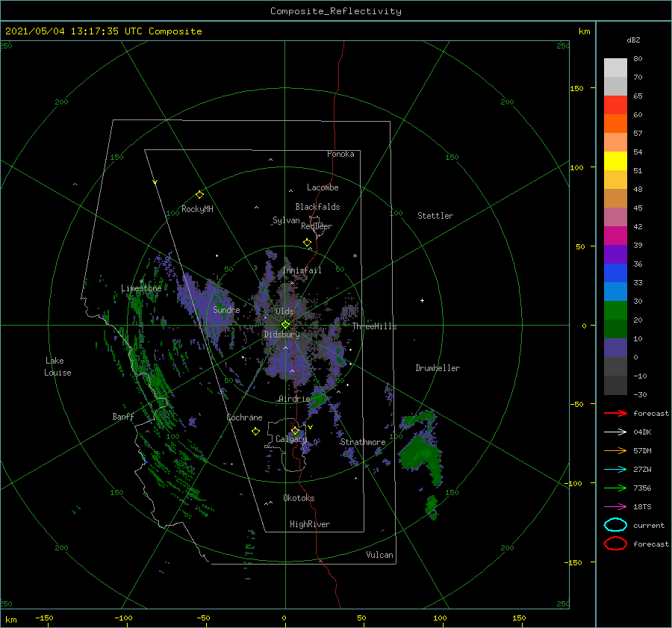
Task: Click the Okotoks town label
Action: (x=299, y=497)
